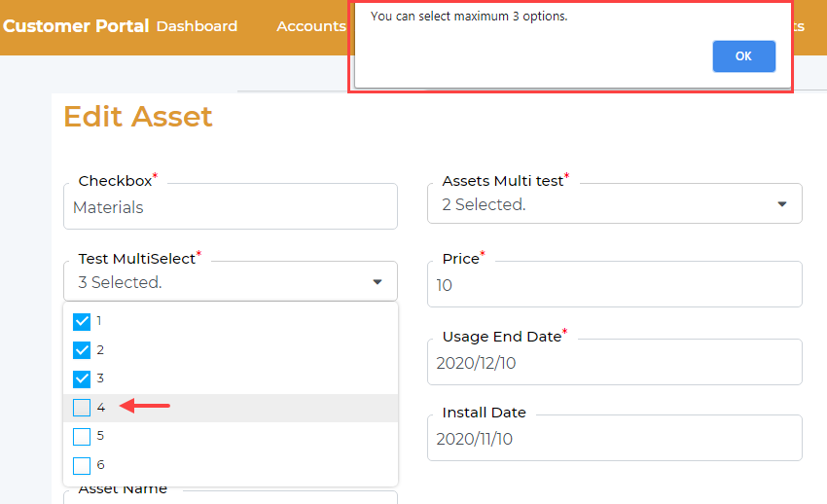Click the Edit Asset page heading
The image size is (827, 504).
138,117
